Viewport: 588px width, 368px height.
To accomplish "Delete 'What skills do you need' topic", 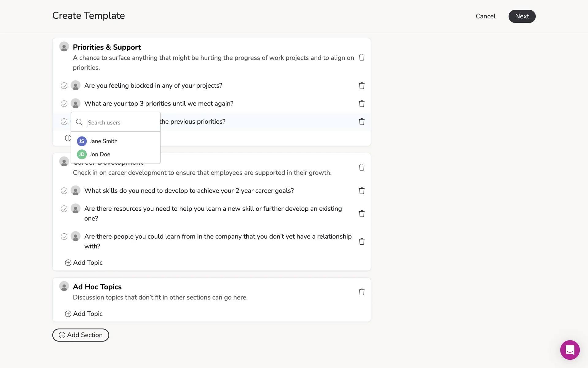I will click(x=362, y=191).
